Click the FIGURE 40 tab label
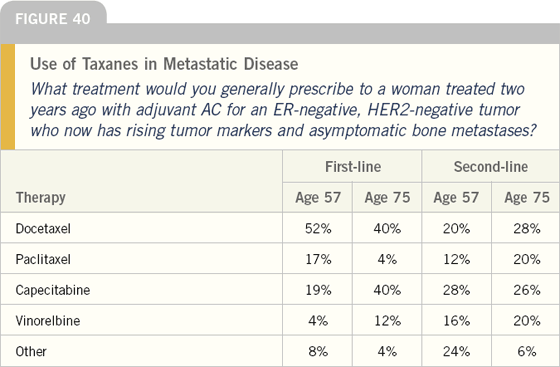This screenshot has width=560, height=367. [x=53, y=19]
